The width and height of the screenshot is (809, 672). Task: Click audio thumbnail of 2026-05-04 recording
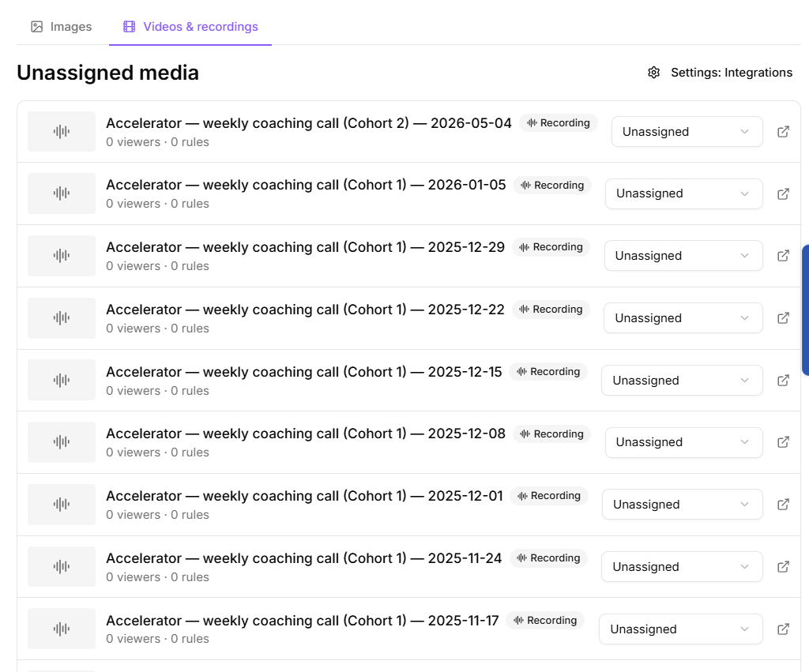pos(62,132)
